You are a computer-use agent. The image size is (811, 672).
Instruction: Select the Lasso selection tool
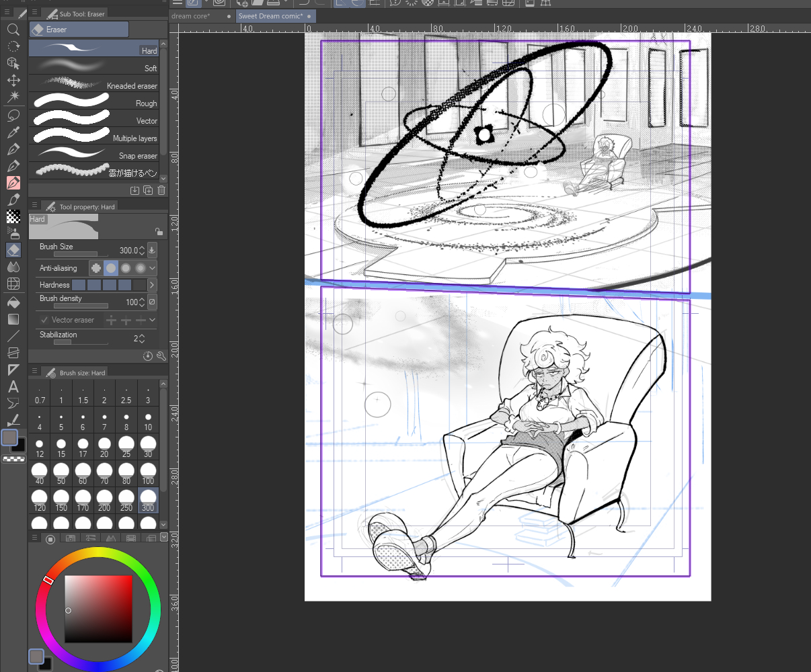coord(13,115)
